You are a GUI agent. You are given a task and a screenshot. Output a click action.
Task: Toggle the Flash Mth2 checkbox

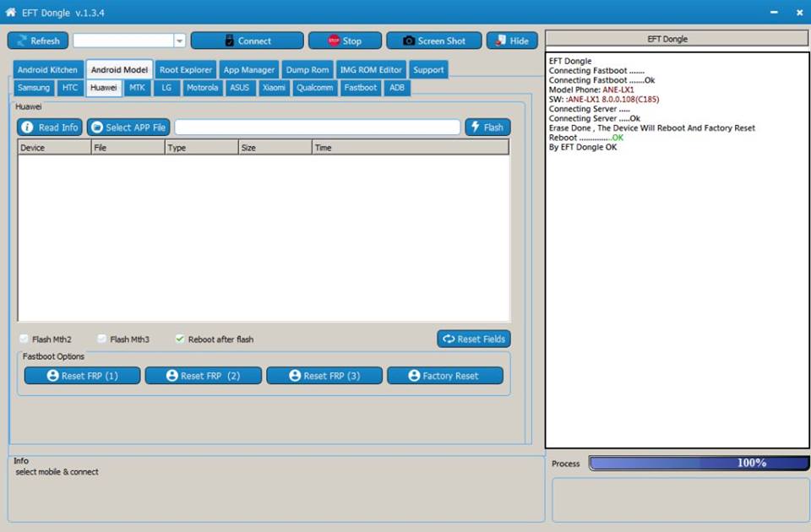pyautogui.click(x=24, y=339)
